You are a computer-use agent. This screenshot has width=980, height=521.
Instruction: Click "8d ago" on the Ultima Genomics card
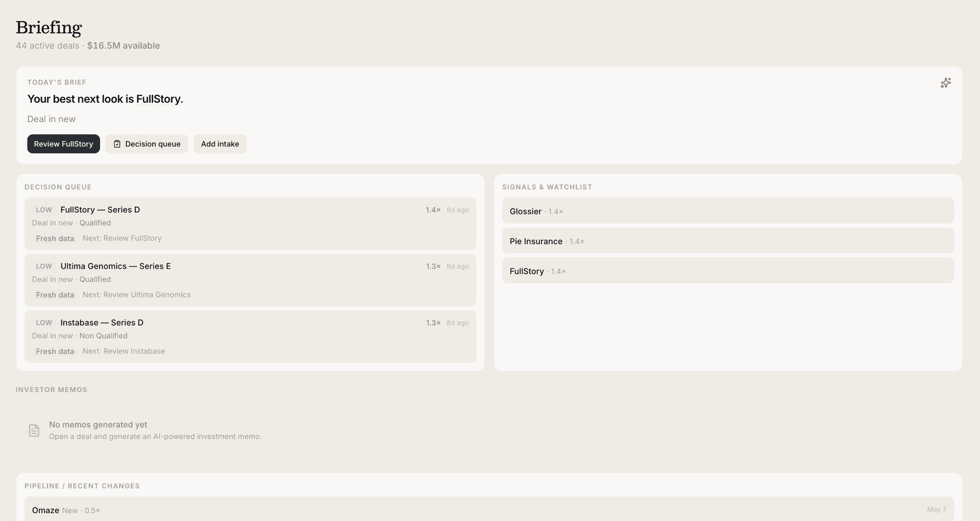point(457,266)
